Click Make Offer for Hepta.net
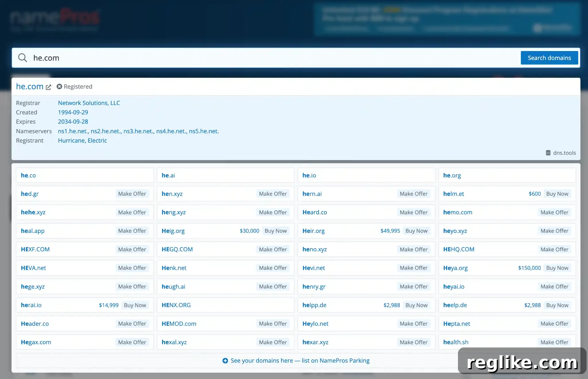 (x=554, y=323)
